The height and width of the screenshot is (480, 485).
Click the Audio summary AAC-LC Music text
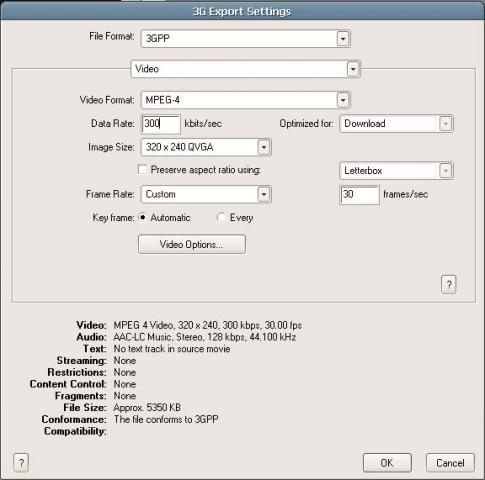[205, 337]
